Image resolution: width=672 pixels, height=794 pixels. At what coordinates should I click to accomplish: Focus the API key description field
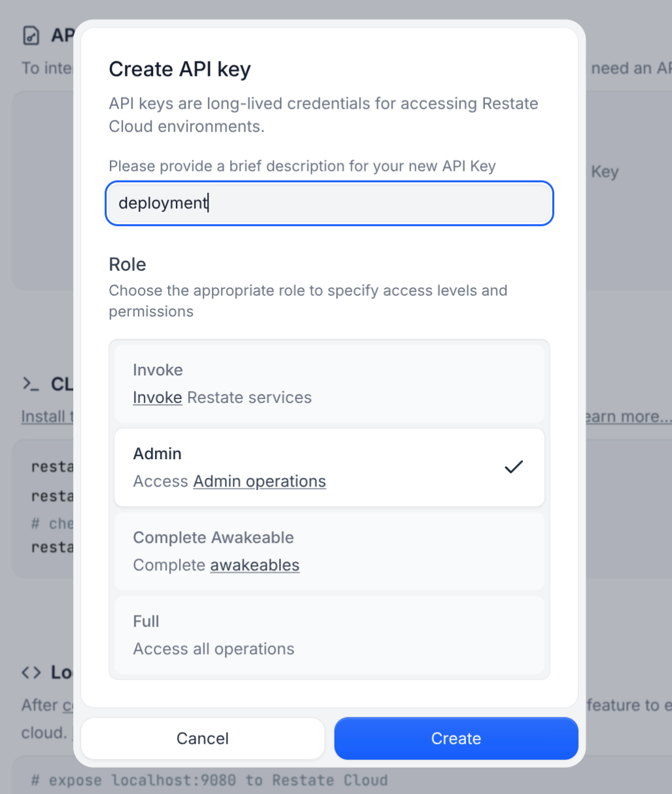click(x=329, y=203)
